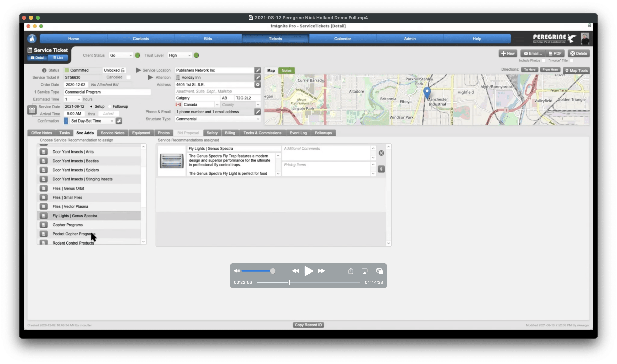Open the Service Date calendar icon
Image resolution: width=617 pixels, height=364 pixels.
(x=32, y=110)
